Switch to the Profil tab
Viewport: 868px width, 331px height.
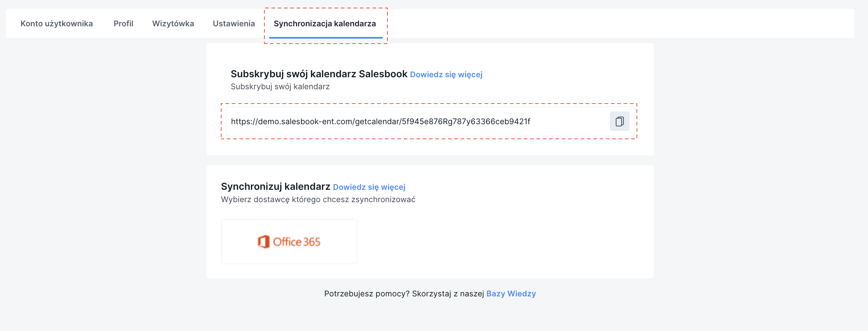123,24
